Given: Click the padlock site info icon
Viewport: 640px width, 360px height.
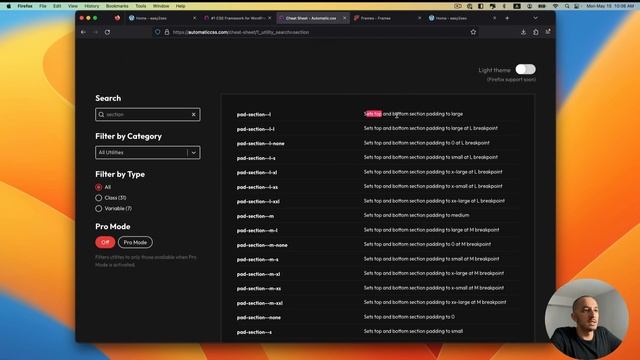Looking at the screenshot, I should click(167, 32).
